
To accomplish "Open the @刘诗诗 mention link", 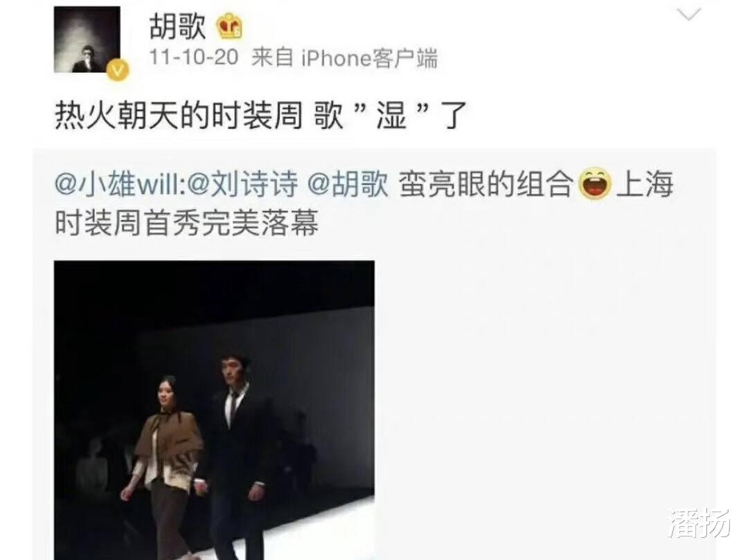I will [243, 184].
